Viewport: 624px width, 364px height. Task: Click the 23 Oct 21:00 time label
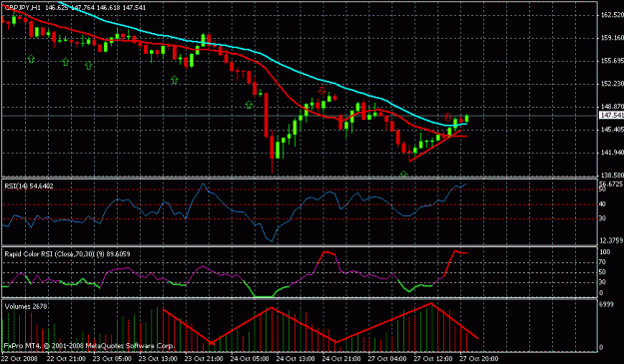204,358
